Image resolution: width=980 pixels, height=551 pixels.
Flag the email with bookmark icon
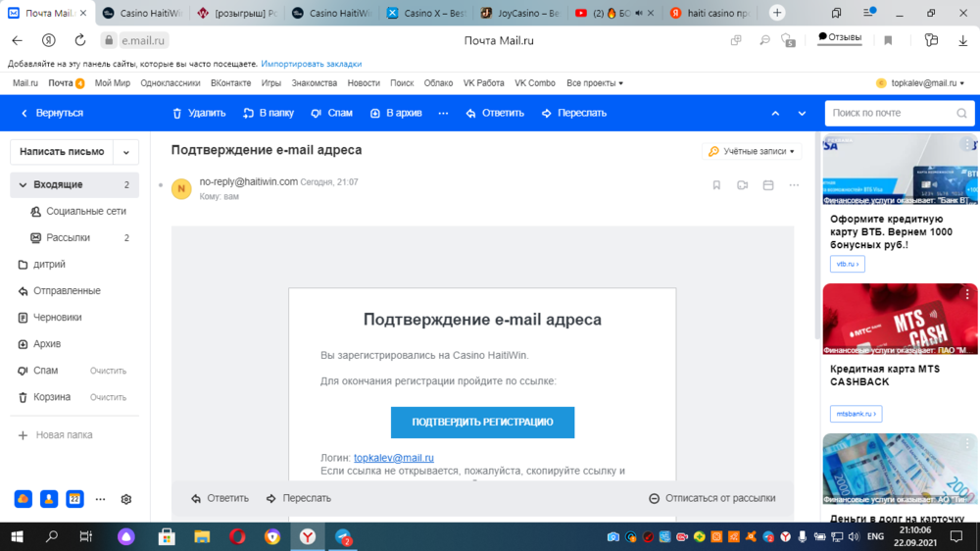[716, 185]
